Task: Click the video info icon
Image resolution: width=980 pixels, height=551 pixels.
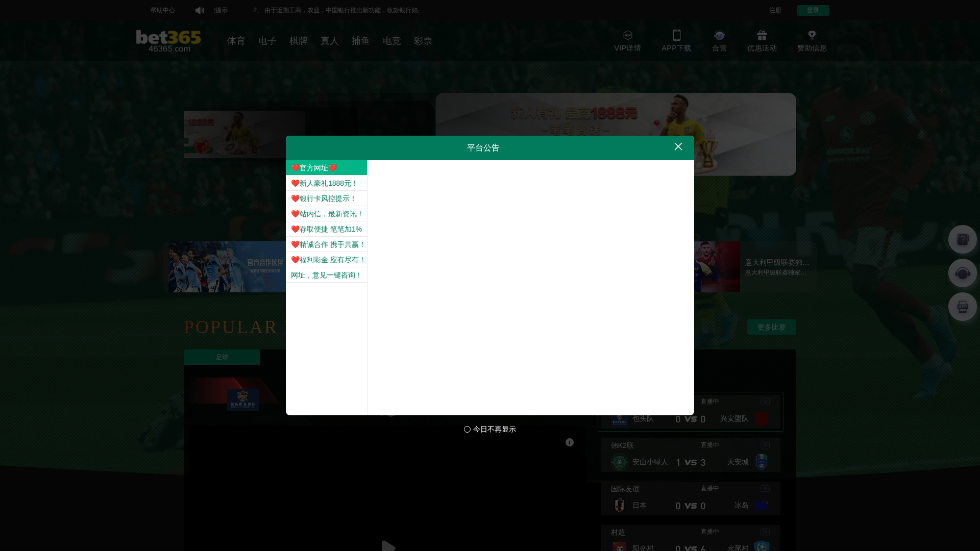Action: (569, 442)
